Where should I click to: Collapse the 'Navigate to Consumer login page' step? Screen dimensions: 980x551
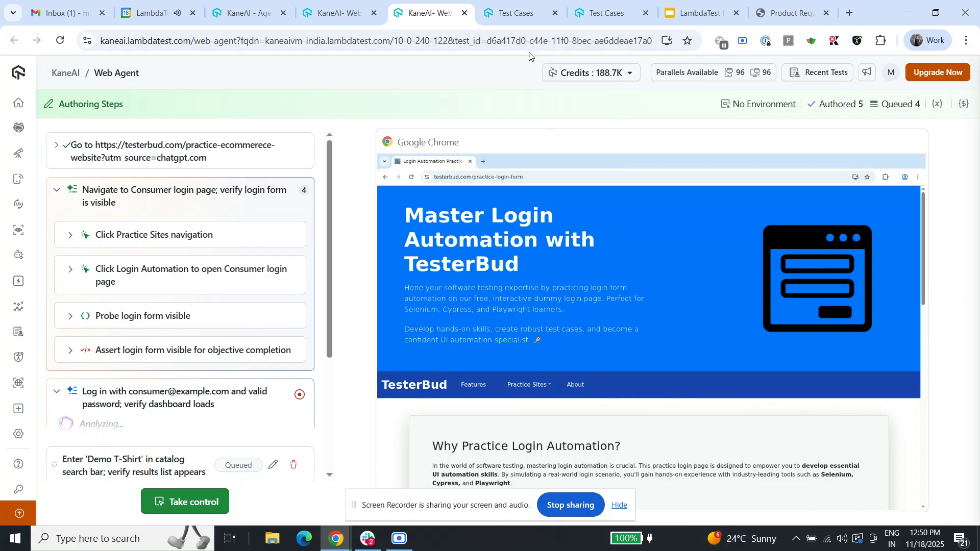pyautogui.click(x=57, y=190)
